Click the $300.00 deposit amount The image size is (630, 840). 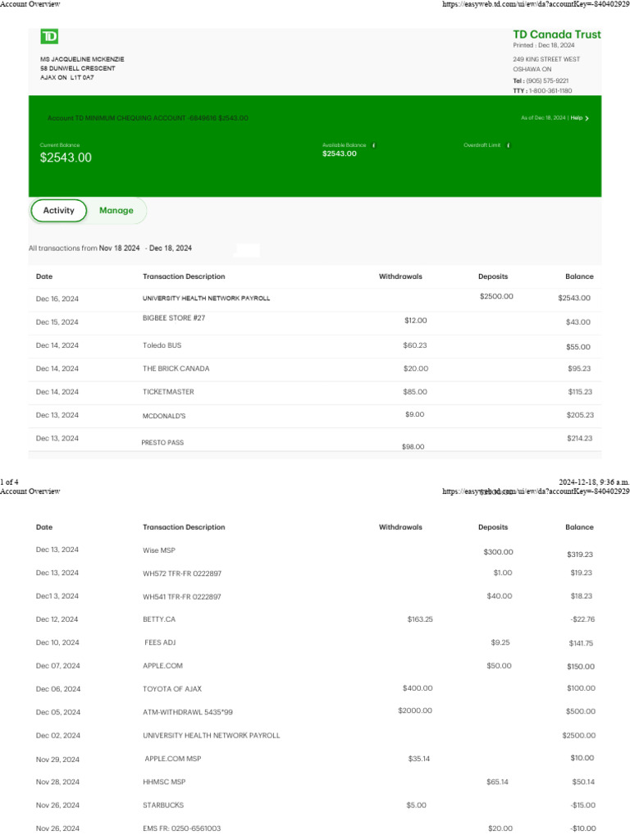click(498, 552)
